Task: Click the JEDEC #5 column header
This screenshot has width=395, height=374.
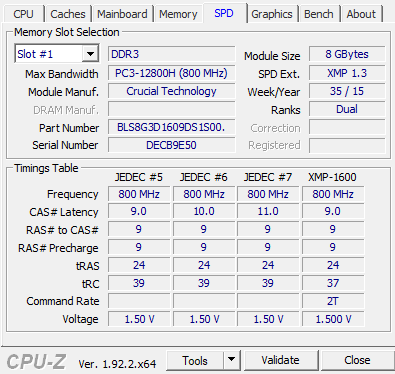Action: (x=139, y=177)
